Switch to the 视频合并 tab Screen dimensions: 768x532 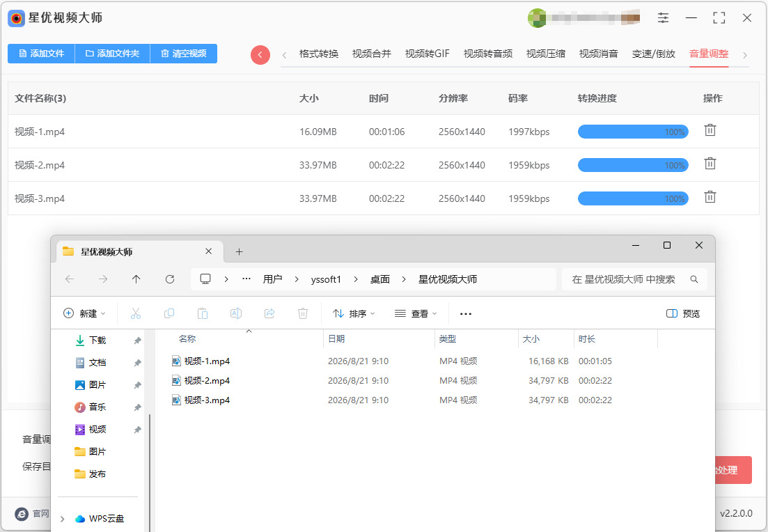coord(372,54)
